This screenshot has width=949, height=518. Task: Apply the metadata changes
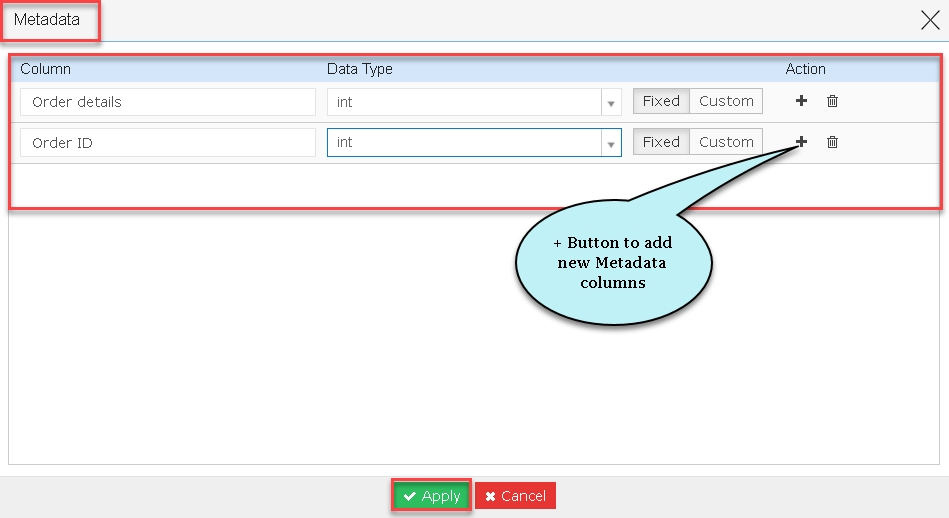(431, 496)
